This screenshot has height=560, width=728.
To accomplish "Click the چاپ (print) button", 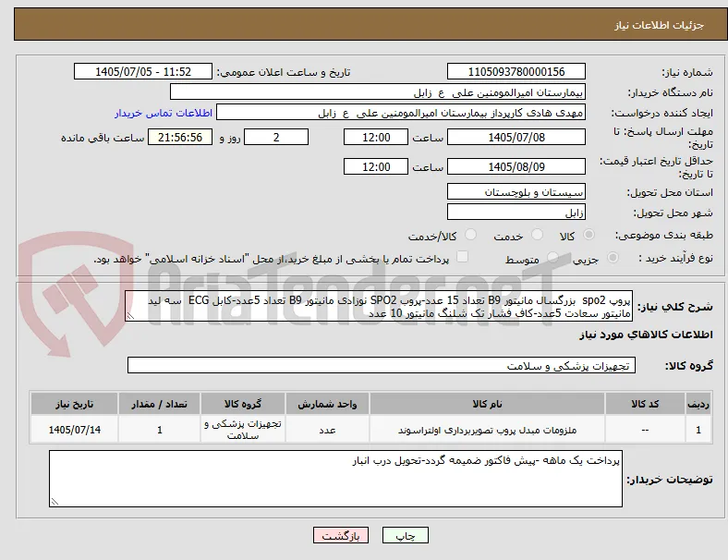I will coord(405,535).
